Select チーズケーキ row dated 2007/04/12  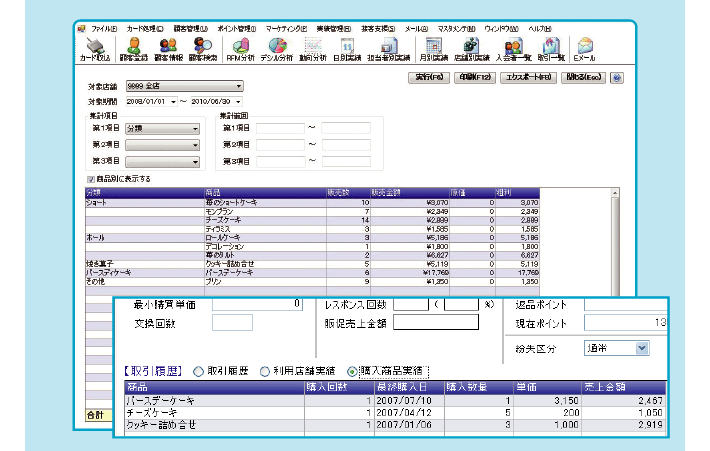(x=395, y=413)
